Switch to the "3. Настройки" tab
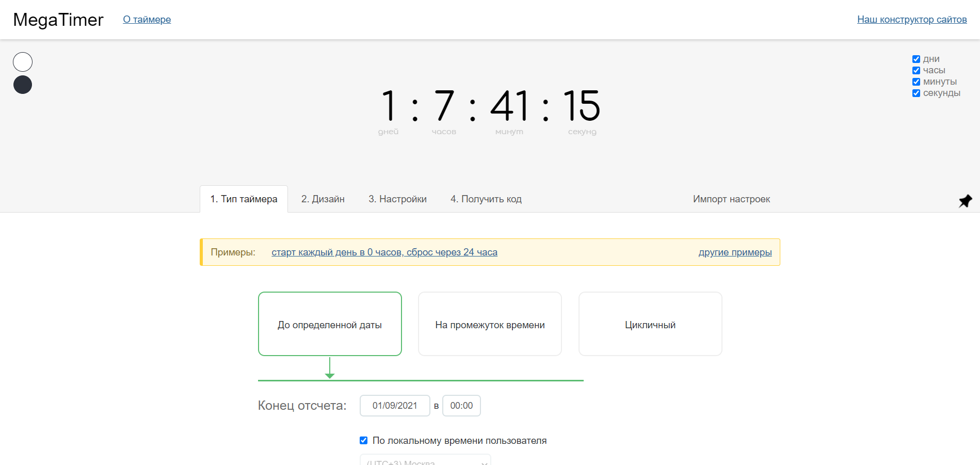This screenshot has height=465, width=980. point(397,199)
